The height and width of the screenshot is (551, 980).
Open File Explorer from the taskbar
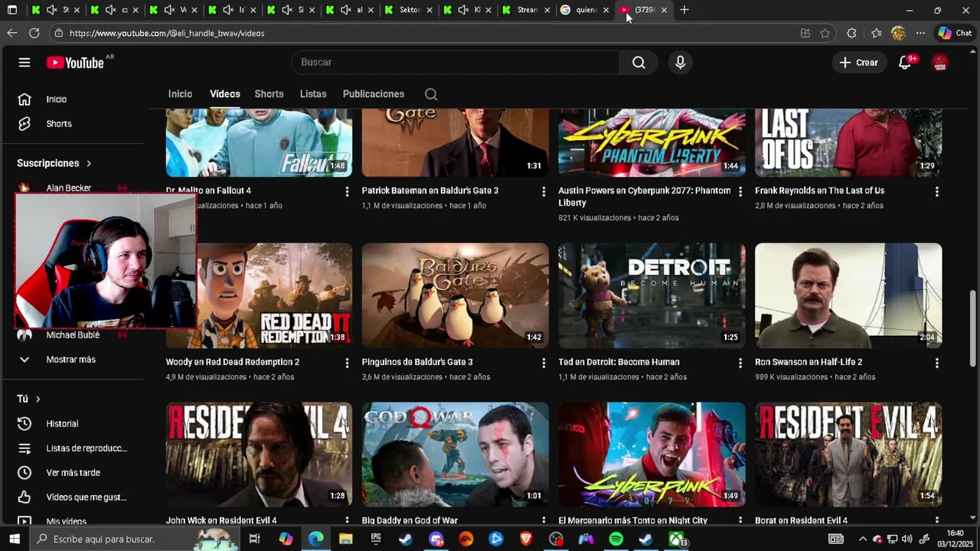pyautogui.click(x=346, y=539)
